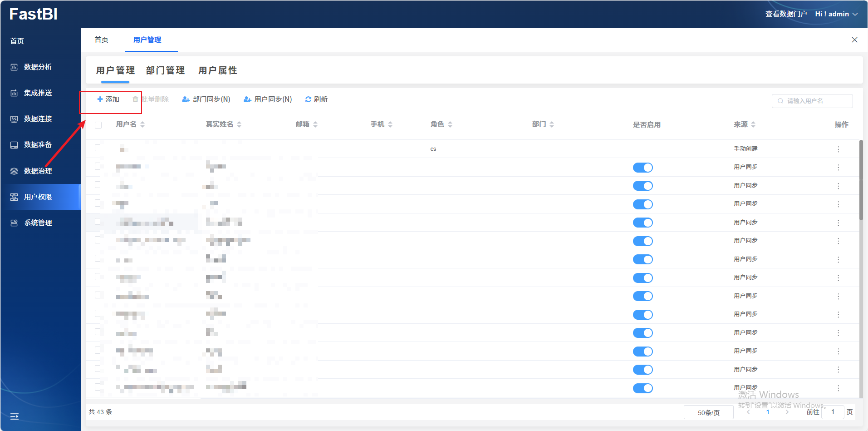Switch to the 用户属性 tab
Screen dimensions: 868x431
(218, 70)
